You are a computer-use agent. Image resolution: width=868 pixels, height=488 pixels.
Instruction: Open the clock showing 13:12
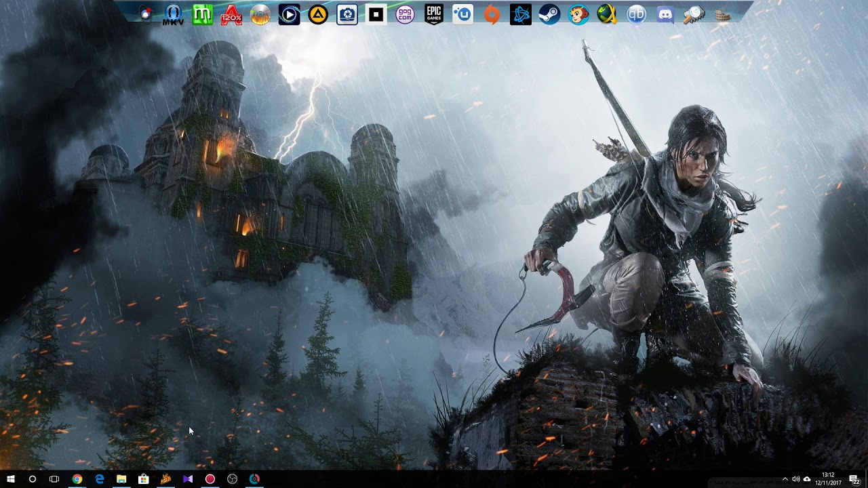(828, 479)
